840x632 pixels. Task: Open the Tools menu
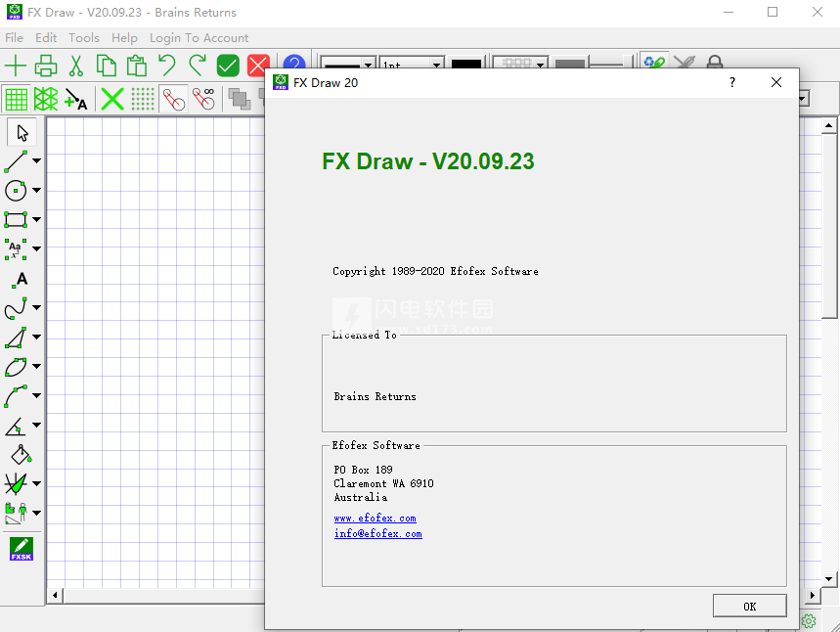pyautogui.click(x=84, y=38)
